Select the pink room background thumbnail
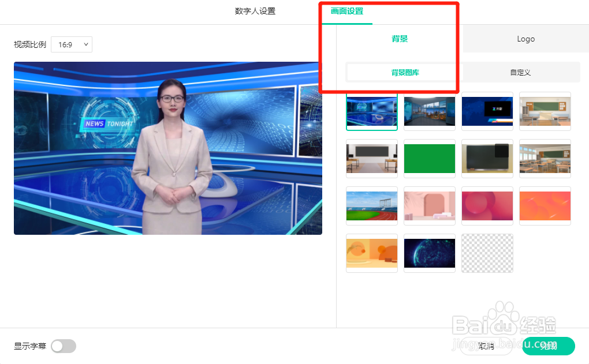 (x=430, y=206)
